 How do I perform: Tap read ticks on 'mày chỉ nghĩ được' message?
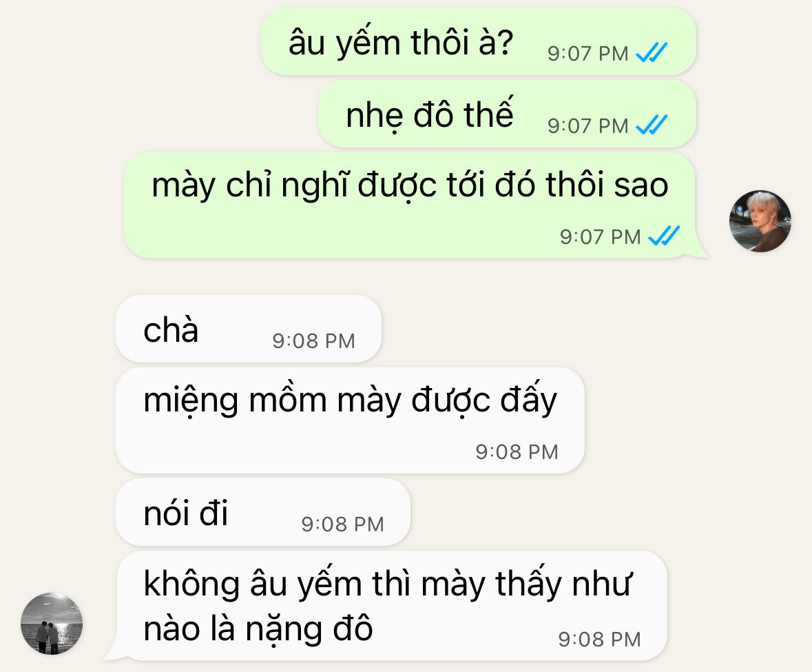664,236
